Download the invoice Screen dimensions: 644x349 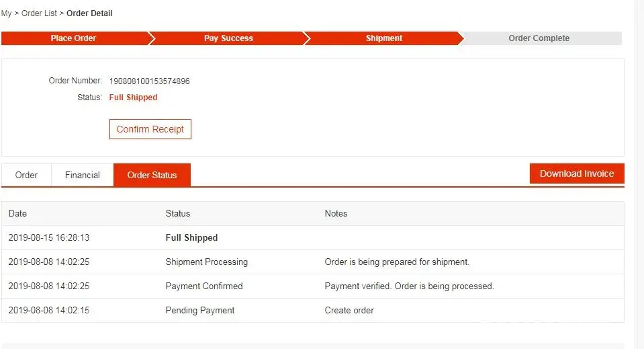point(577,173)
